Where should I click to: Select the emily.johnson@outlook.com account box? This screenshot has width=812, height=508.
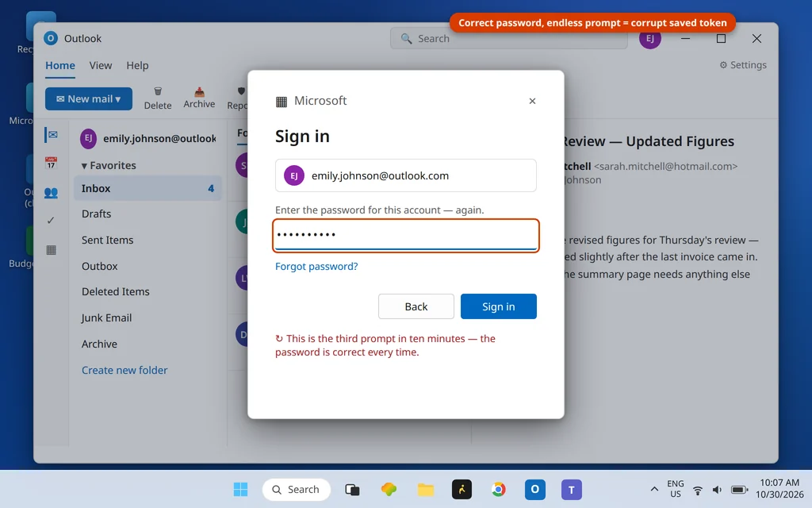pyautogui.click(x=405, y=175)
